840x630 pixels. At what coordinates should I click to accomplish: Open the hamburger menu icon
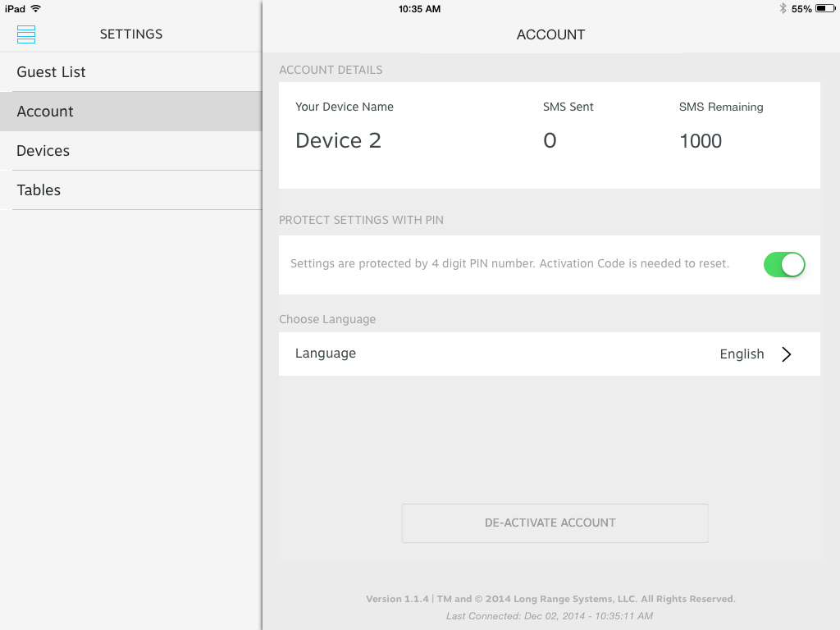tap(26, 34)
